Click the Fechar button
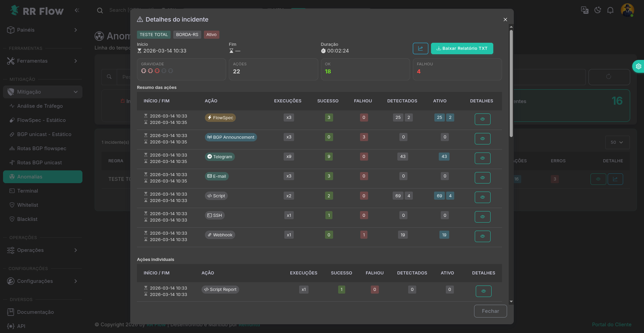 tap(490, 311)
